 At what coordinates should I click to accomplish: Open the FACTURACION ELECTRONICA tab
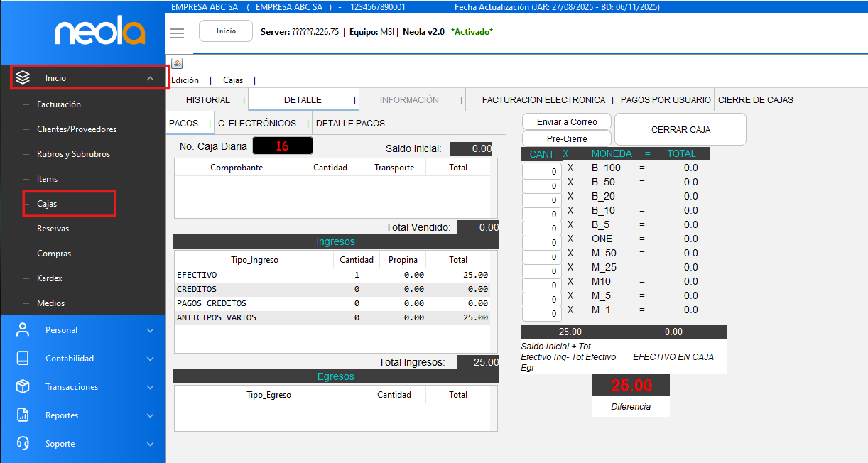[543, 100]
